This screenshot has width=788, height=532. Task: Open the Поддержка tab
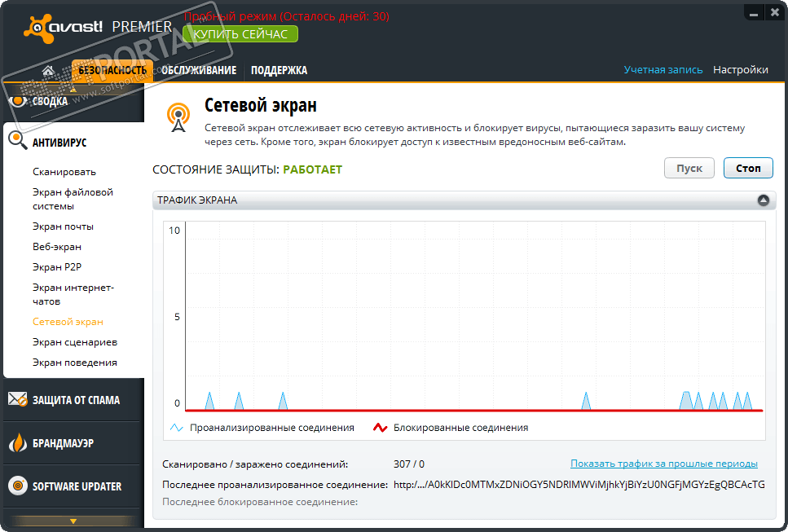279,70
